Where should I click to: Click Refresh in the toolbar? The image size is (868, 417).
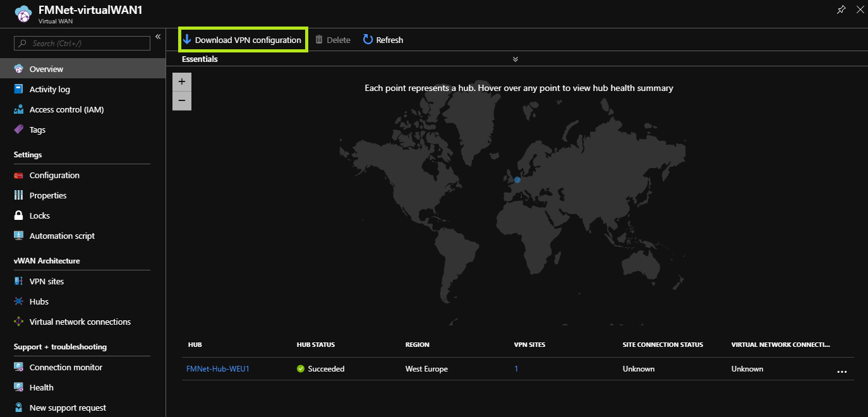point(383,40)
